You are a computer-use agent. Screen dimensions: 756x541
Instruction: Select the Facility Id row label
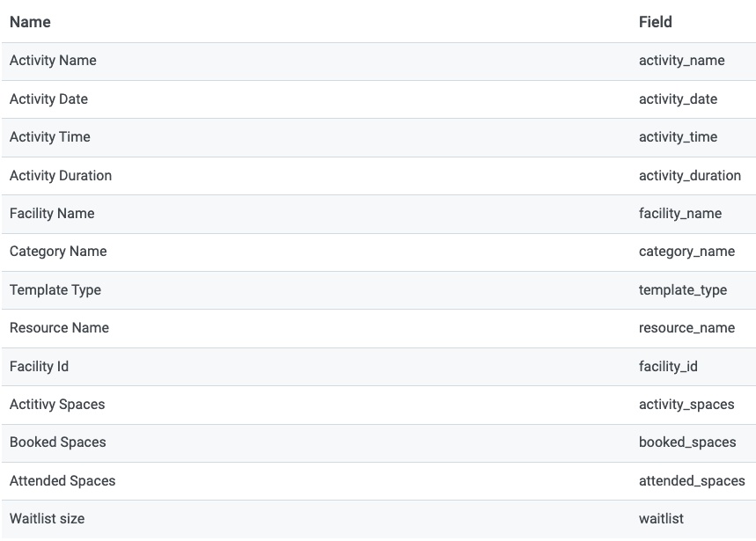coord(39,367)
